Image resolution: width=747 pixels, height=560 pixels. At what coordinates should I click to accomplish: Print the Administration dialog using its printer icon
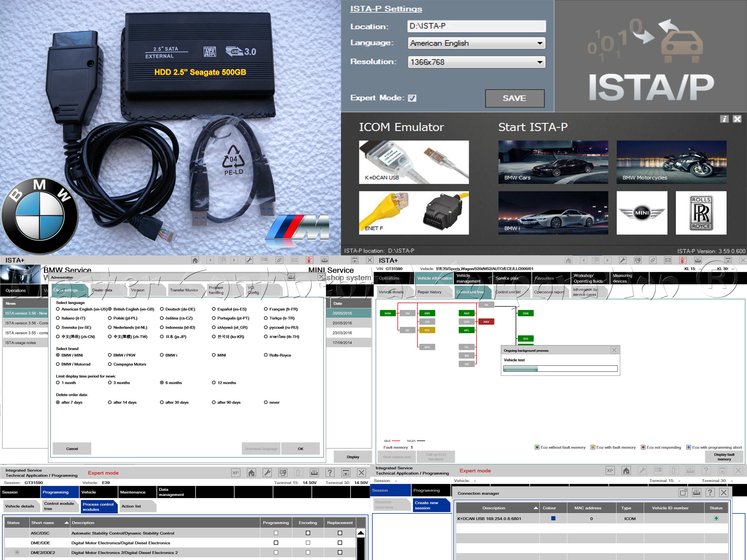[x=291, y=277]
